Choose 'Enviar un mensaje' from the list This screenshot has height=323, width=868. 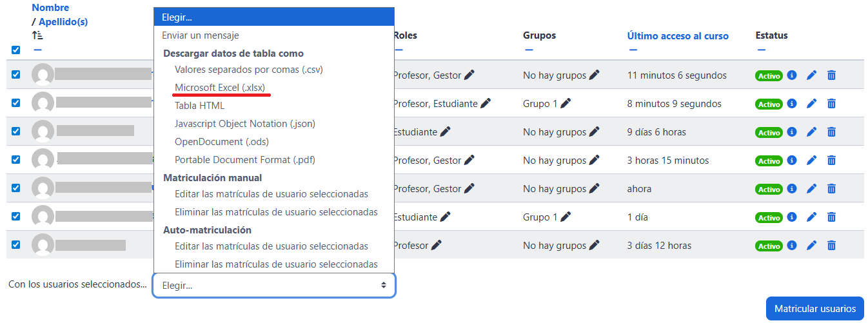click(x=201, y=35)
